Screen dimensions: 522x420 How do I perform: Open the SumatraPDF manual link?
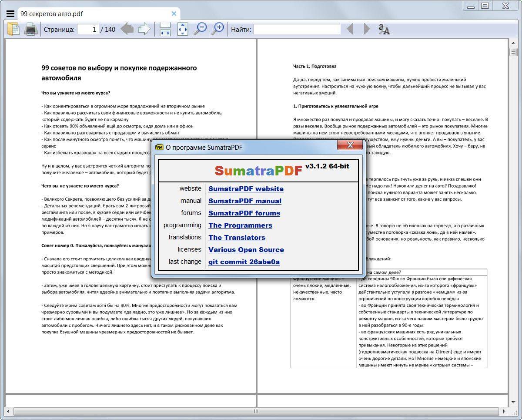click(x=244, y=201)
